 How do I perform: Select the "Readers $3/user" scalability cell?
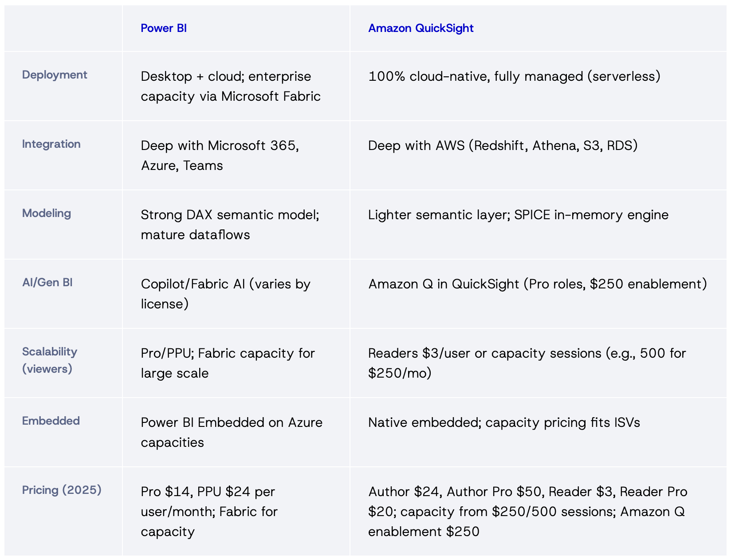pyautogui.click(x=527, y=363)
